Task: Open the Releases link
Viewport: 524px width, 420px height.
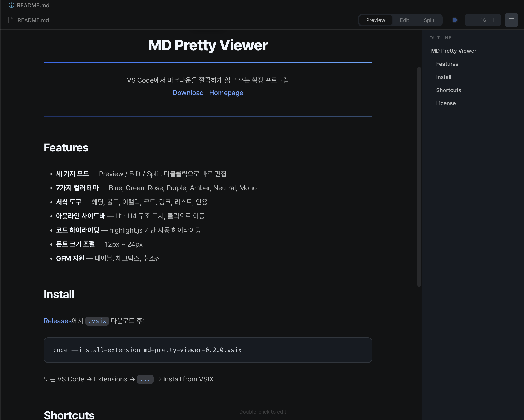Action: [x=58, y=321]
